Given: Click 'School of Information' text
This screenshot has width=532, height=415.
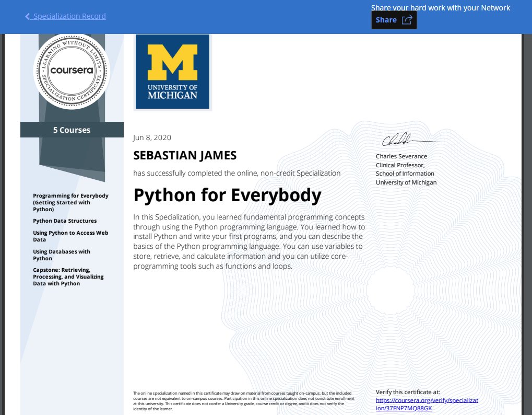Looking at the screenshot, I should (405, 174).
